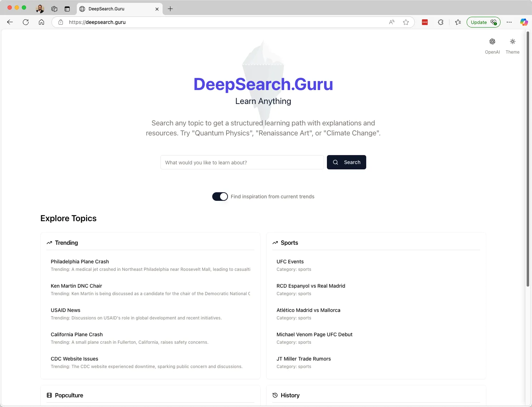Toggle reading mode icon in address bar
Image resolution: width=532 pixels, height=407 pixels.
(392, 22)
